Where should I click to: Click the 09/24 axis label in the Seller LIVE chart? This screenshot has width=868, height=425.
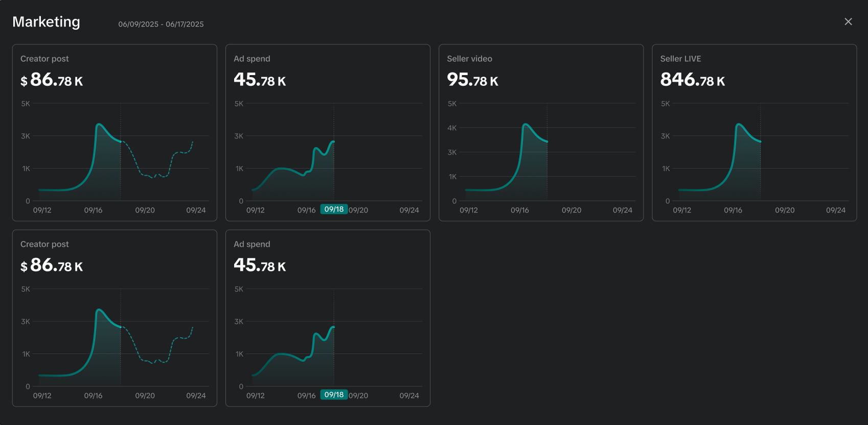(835, 210)
